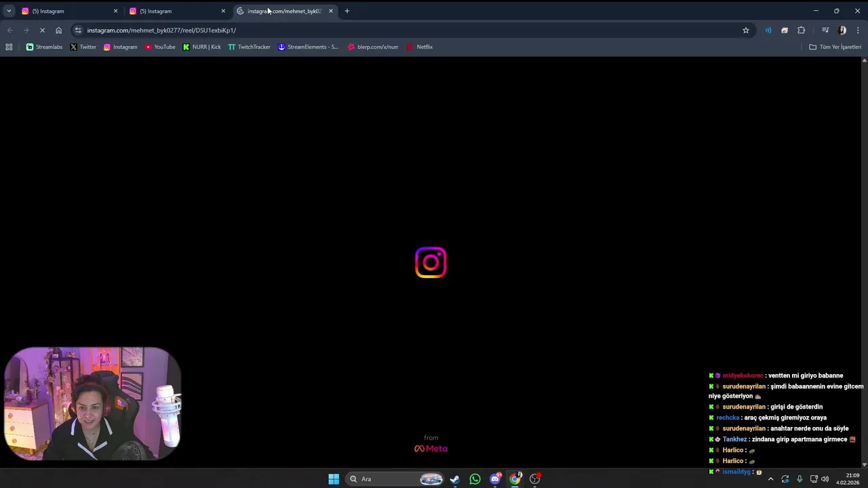
Task: Open the apps grid in bookmarks bar
Action: pyautogui.click(x=9, y=47)
